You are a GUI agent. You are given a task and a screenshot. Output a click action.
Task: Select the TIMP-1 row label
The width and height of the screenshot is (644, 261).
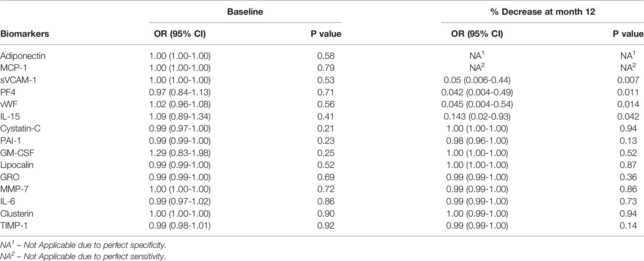pos(13,225)
